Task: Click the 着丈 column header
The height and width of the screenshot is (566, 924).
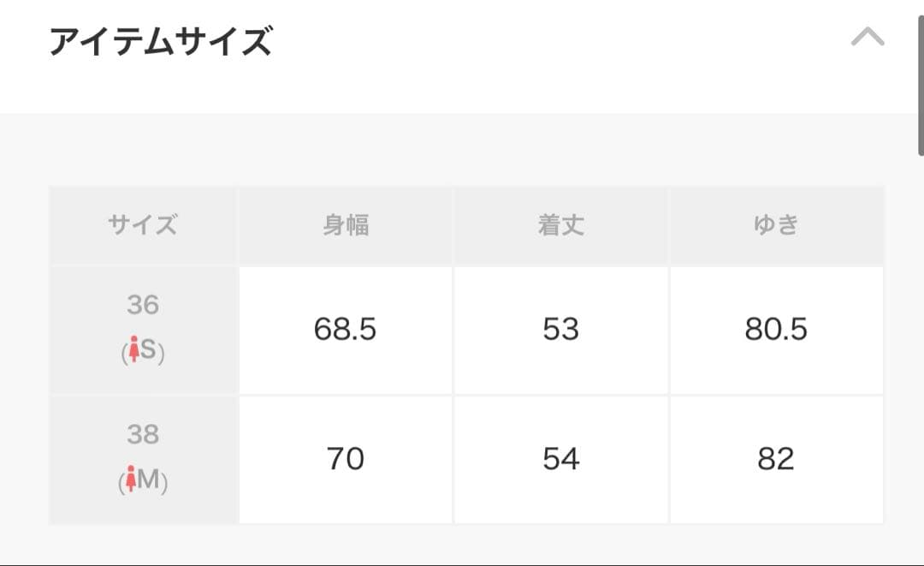Action: 560,225
